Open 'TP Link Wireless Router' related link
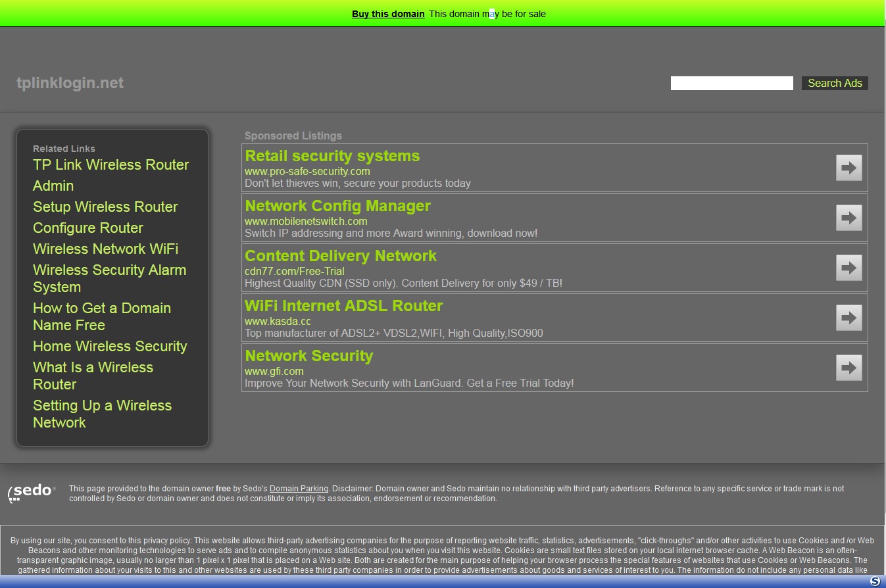 pyautogui.click(x=111, y=165)
